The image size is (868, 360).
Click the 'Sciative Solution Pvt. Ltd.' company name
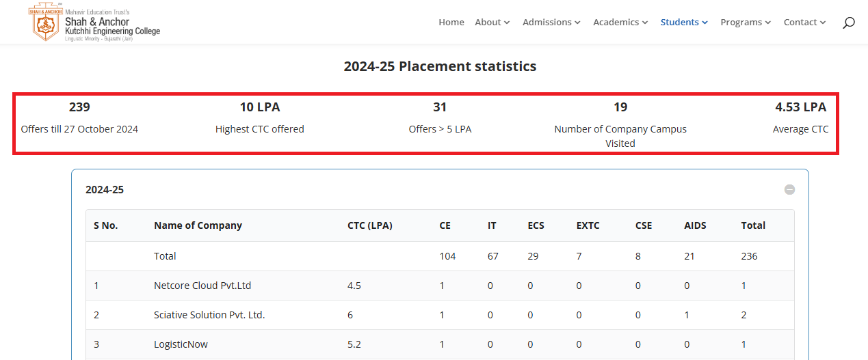[209, 315]
